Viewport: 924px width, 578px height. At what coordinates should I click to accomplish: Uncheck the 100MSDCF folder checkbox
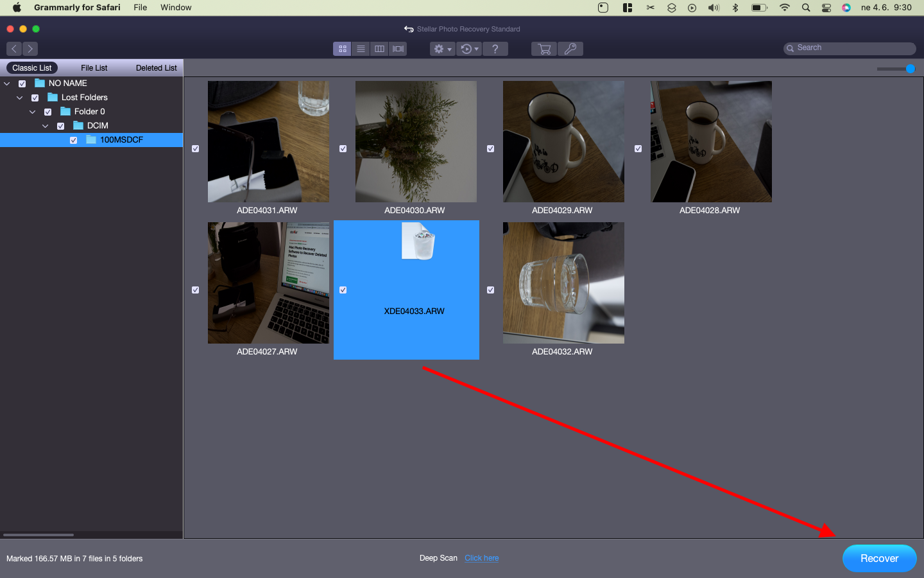point(74,140)
